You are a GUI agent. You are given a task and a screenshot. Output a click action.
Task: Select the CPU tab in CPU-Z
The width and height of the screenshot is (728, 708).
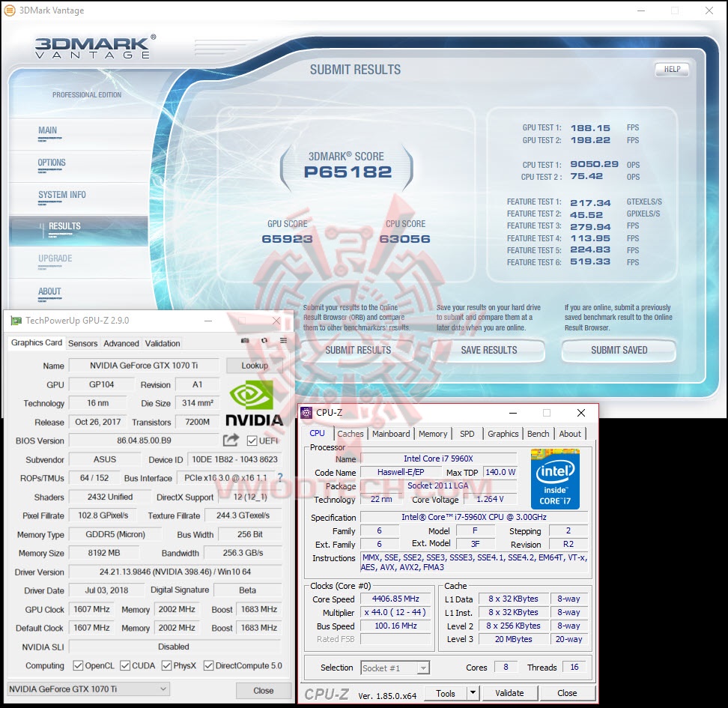click(x=317, y=434)
